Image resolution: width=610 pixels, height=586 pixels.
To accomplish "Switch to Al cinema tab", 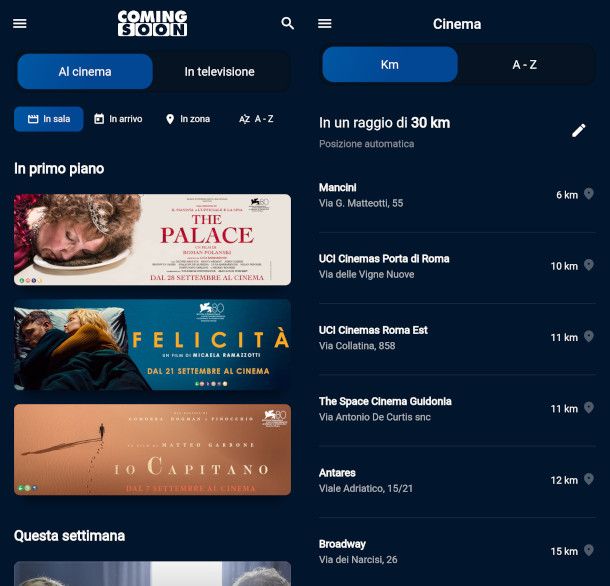I will [85, 72].
